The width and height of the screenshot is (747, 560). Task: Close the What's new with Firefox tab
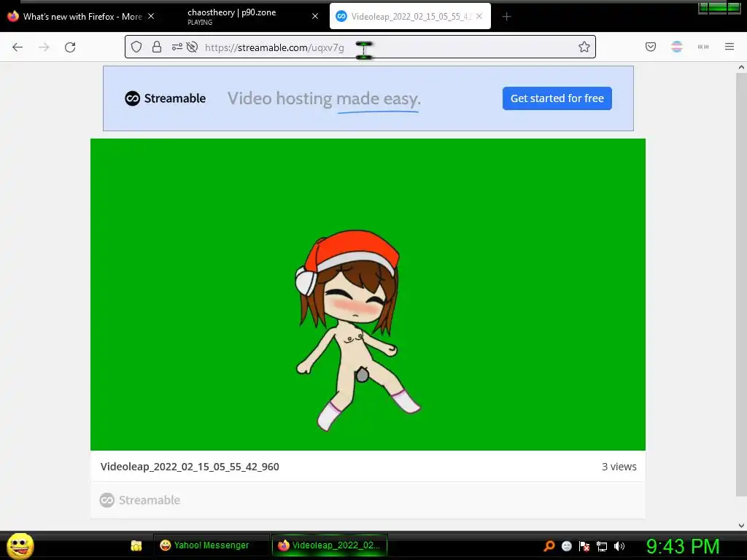[151, 16]
